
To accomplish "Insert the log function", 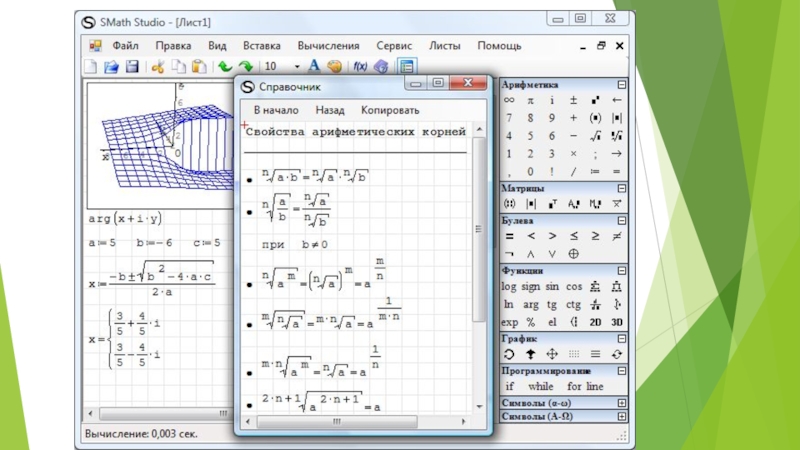I will (509, 286).
